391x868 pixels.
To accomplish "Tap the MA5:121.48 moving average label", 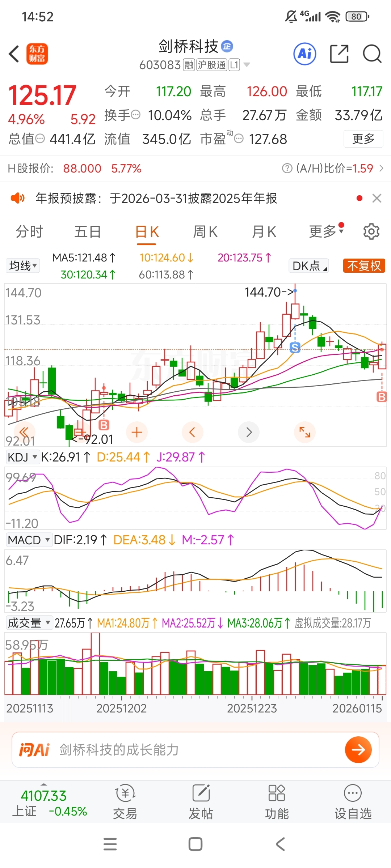I will 84,258.
